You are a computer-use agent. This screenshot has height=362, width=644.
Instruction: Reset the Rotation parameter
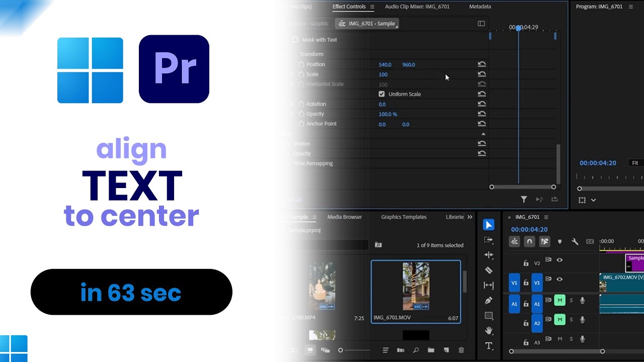coord(481,104)
